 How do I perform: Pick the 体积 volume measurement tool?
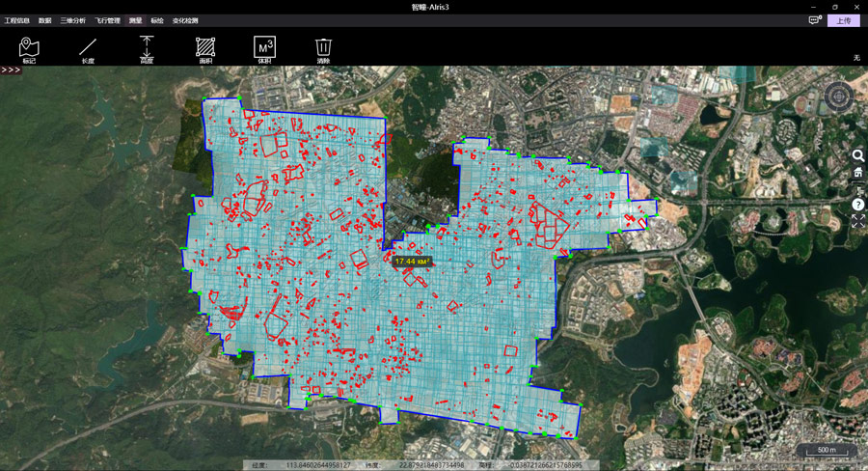click(x=264, y=48)
